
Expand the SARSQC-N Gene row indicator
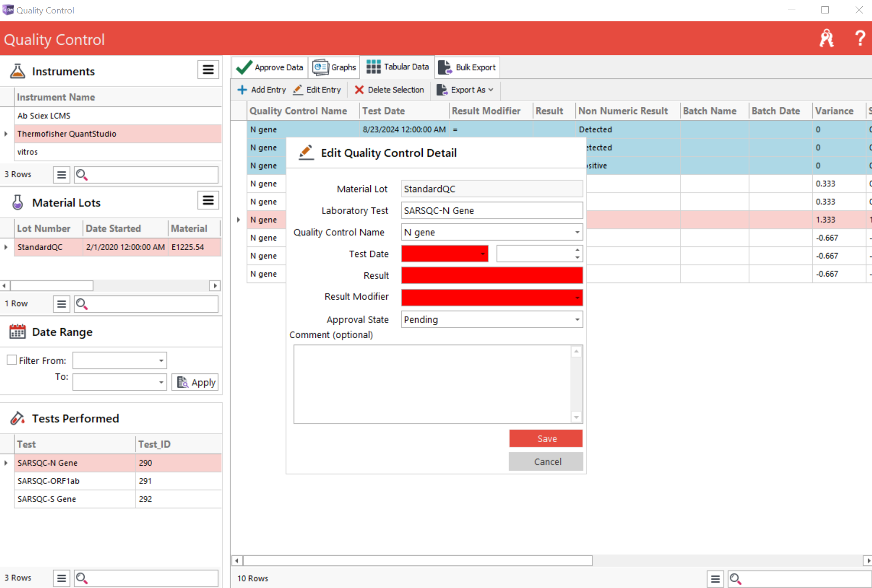tap(6, 463)
